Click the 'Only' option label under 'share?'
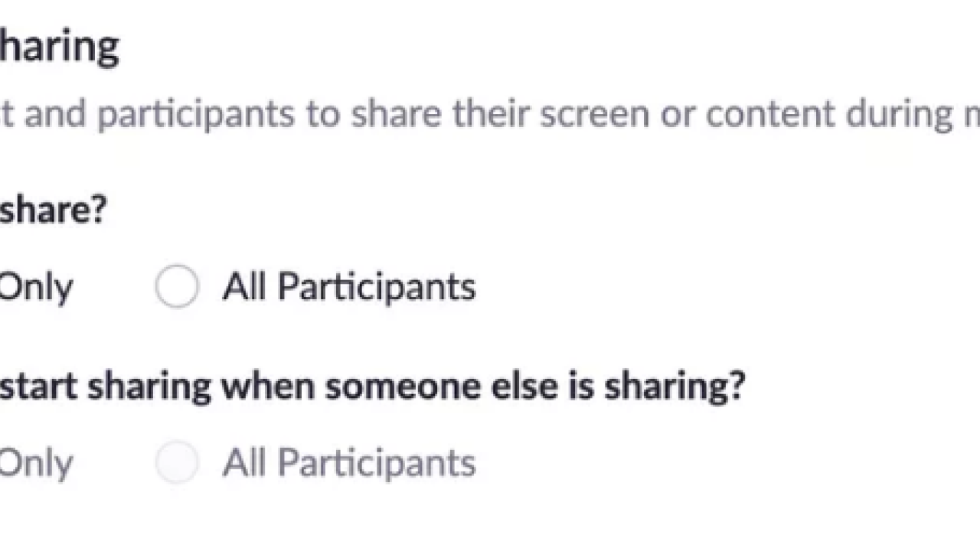Image resolution: width=980 pixels, height=551 pixels. [35, 288]
